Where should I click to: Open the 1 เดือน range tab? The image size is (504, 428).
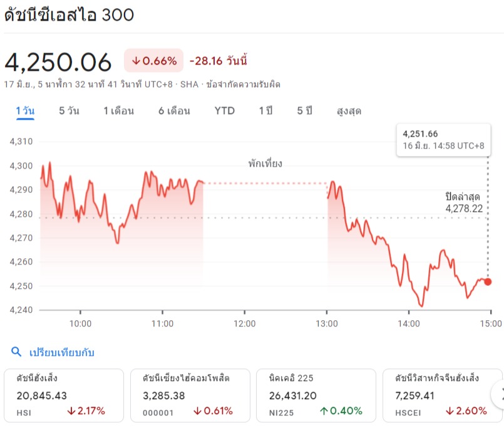coord(119,111)
